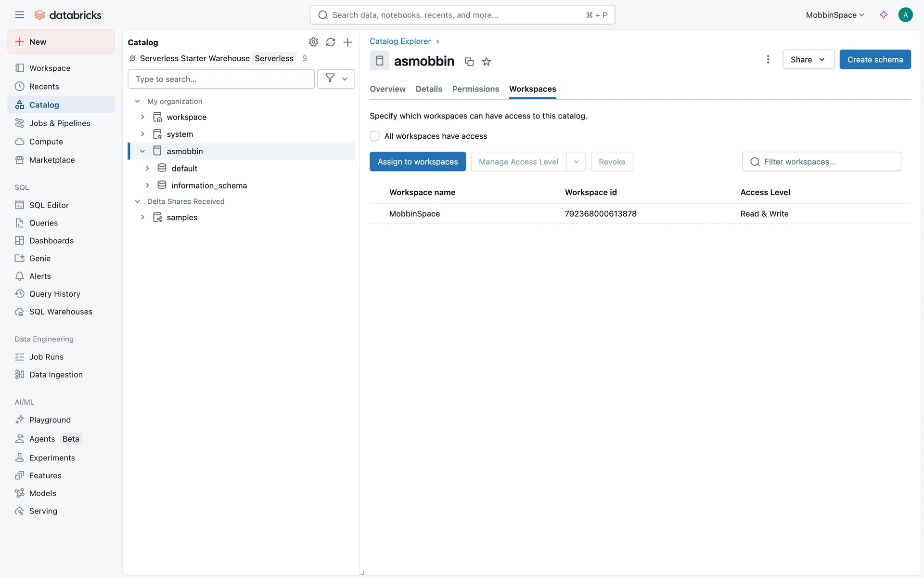The width and height of the screenshot is (924, 578).
Task: Open the Overview tab
Action: pyautogui.click(x=387, y=89)
